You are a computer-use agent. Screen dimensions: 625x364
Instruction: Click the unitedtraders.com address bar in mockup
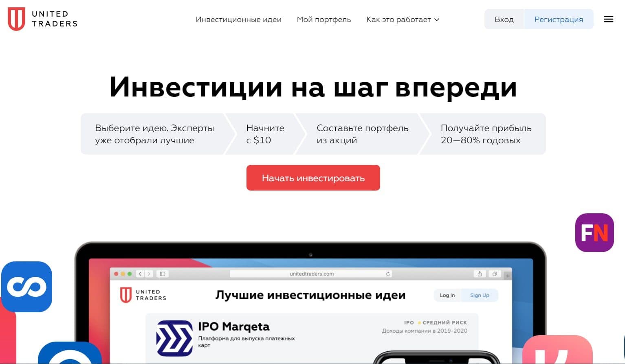point(312,274)
